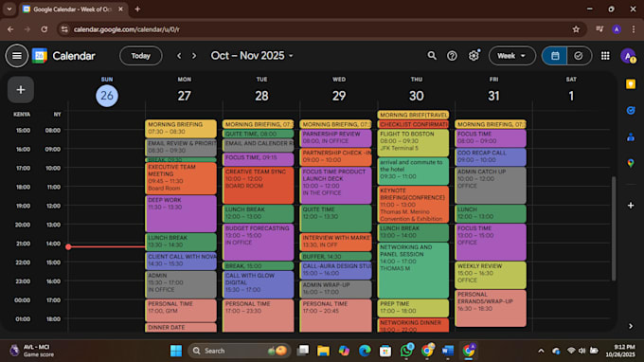The width and height of the screenshot is (644, 362).
Task: Click the Windows taskbar Search box
Action: point(239,351)
